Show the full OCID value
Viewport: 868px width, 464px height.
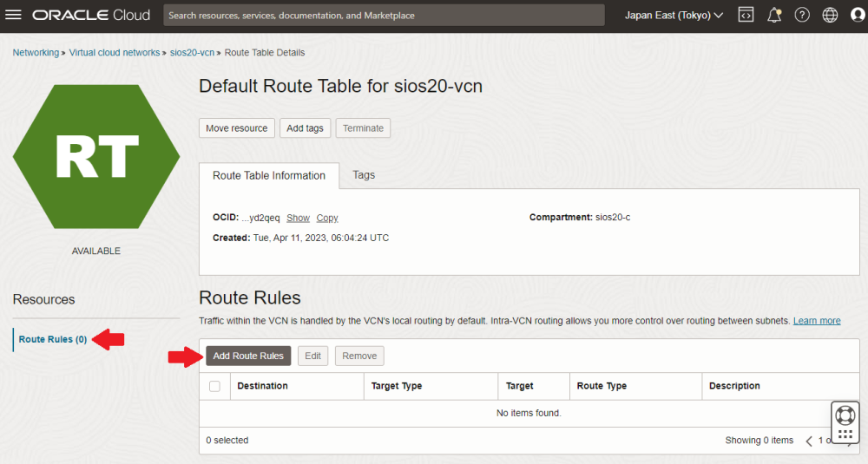tap(298, 218)
